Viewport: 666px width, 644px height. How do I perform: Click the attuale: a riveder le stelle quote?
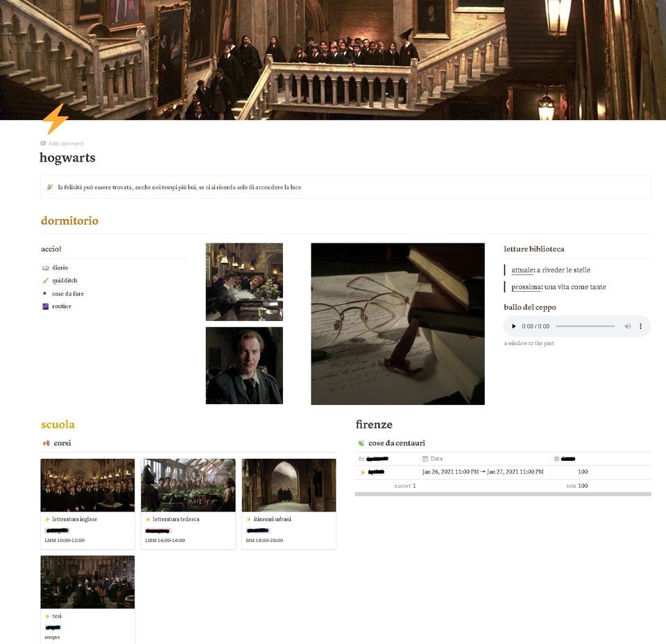550,270
